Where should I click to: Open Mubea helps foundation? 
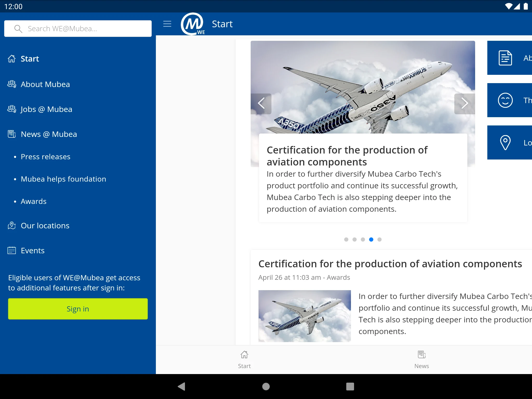63,179
